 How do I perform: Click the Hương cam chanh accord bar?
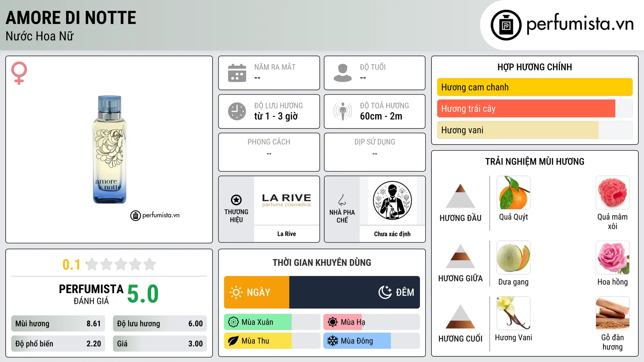pyautogui.click(x=535, y=87)
